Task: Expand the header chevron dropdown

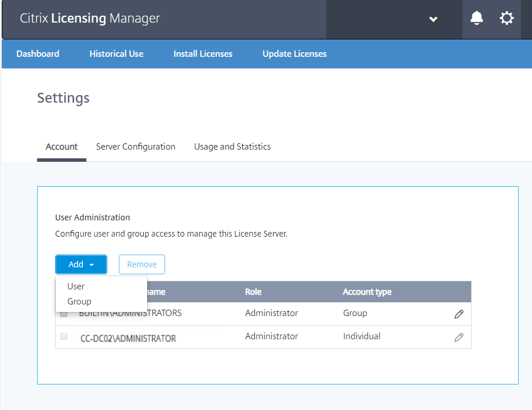Action: [x=433, y=19]
